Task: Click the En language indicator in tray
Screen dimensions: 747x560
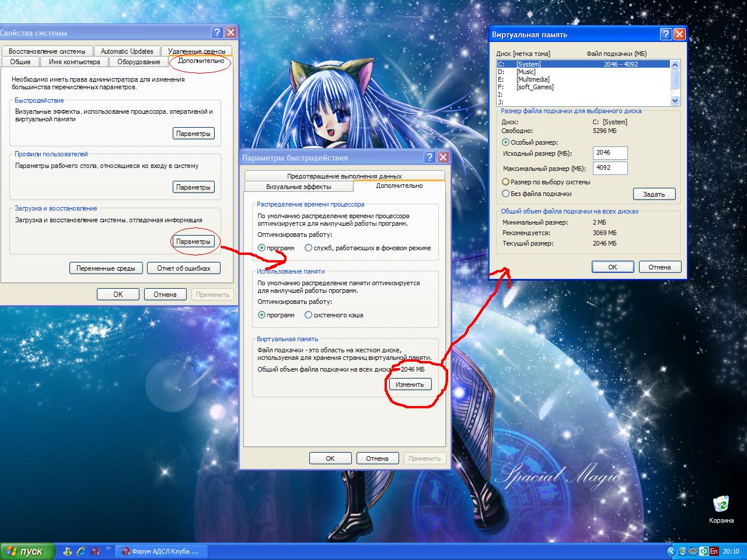Action: [x=714, y=551]
